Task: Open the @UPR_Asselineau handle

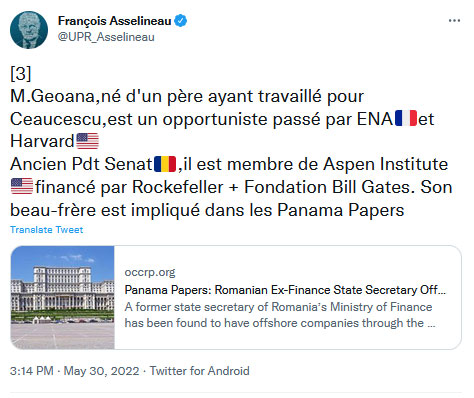Action: tap(106, 37)
